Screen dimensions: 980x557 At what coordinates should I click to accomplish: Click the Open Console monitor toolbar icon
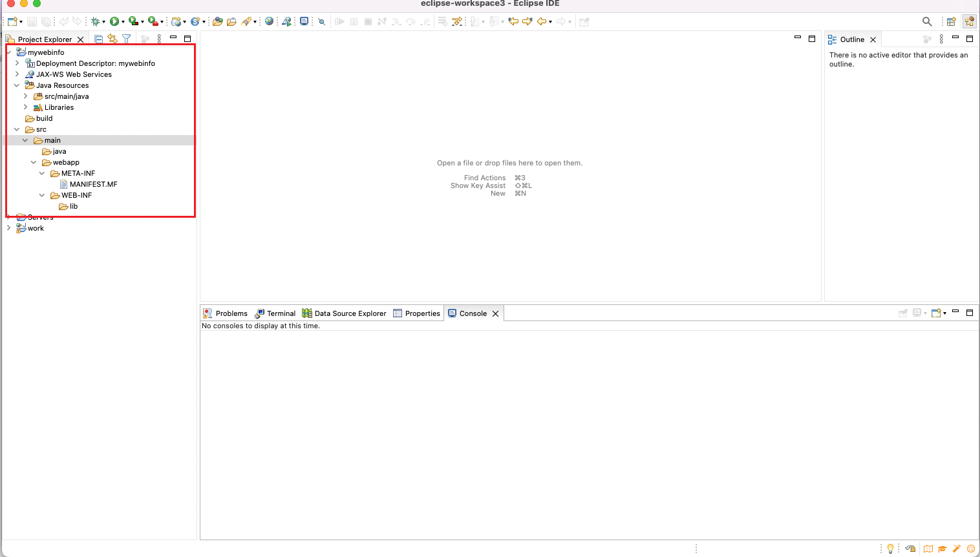304,21
